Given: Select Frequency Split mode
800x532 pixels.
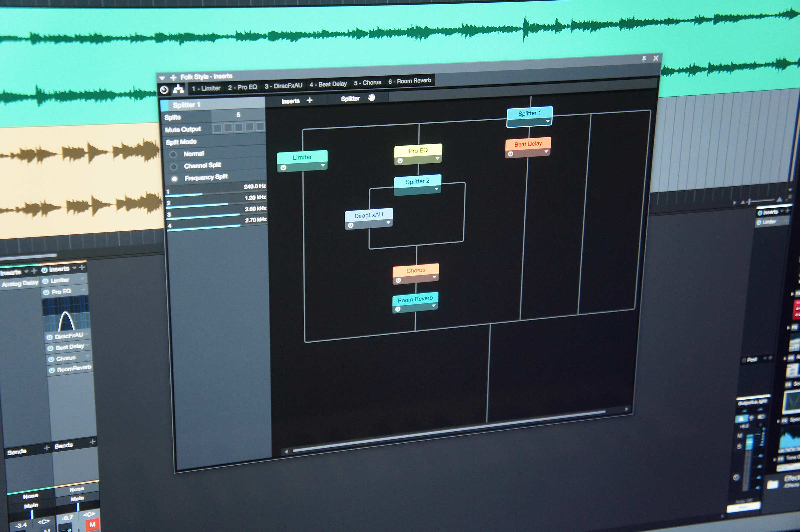Looking at the screenshot, I should pyautogui.click(x=174, y=179).
